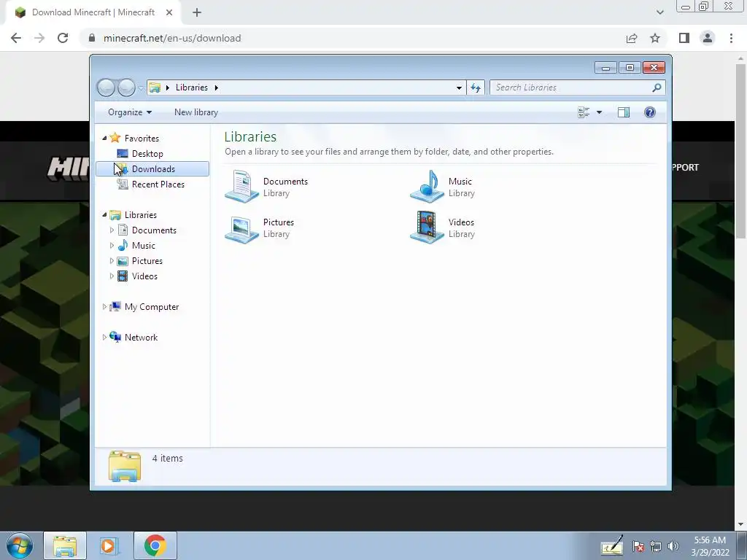Toggle Chrome side panel icon
747x560 pixels.
684,38
